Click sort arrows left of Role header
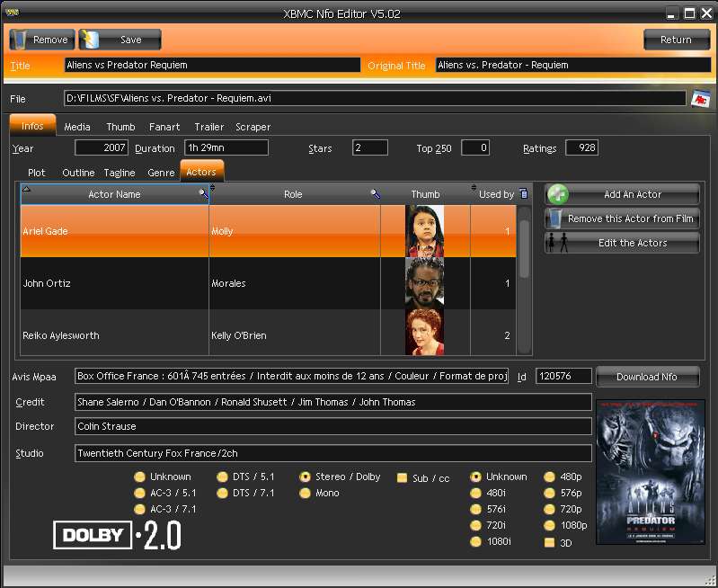Screen dimensions: 718x588 click(x=212, y=187)
